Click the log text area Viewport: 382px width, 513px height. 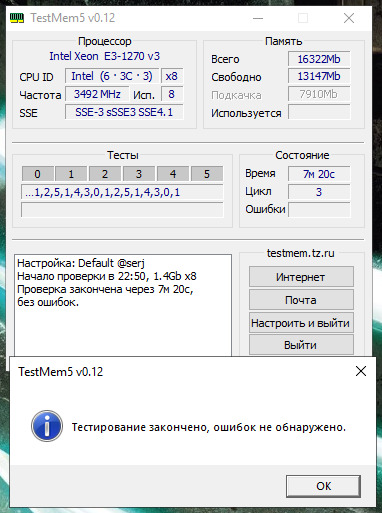(123, 305)
